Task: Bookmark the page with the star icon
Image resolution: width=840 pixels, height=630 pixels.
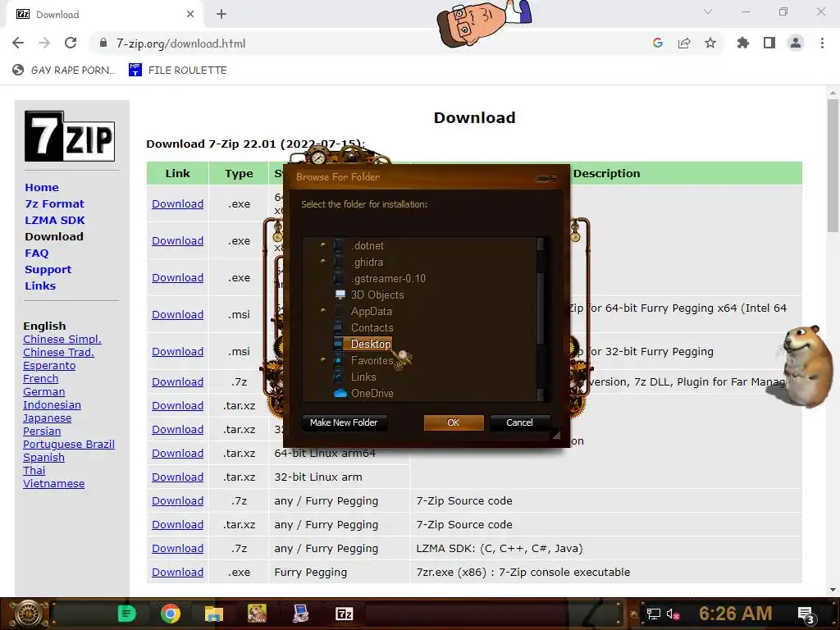Action: tap(710, 43)
